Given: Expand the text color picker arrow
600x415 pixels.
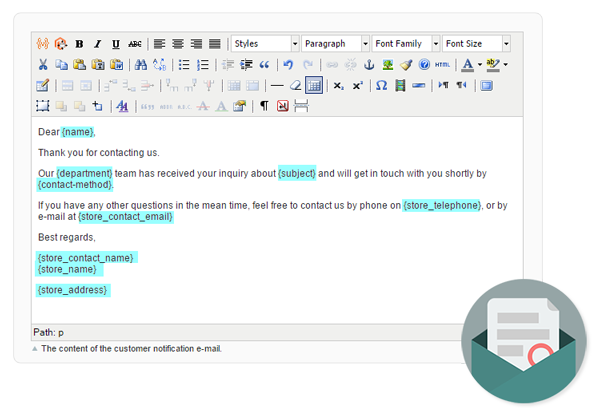Looking at the screenshot, I should [480, 65].
